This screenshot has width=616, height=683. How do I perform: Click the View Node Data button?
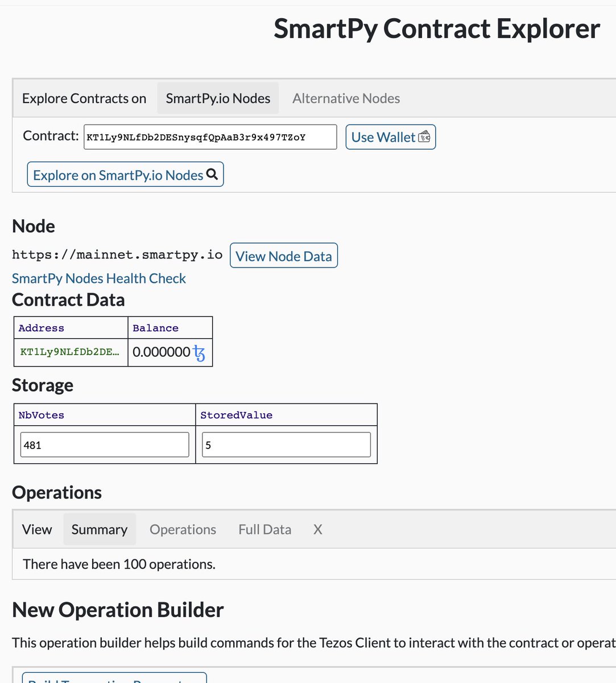pyautogui.click(x=284, y=256)
